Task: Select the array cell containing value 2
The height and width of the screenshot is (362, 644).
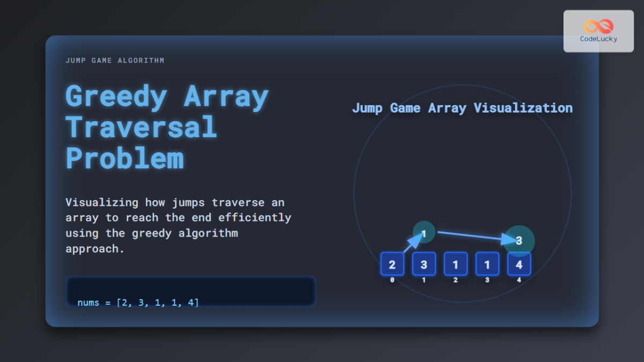Action: pyautogui.click(x=392, y=264)
